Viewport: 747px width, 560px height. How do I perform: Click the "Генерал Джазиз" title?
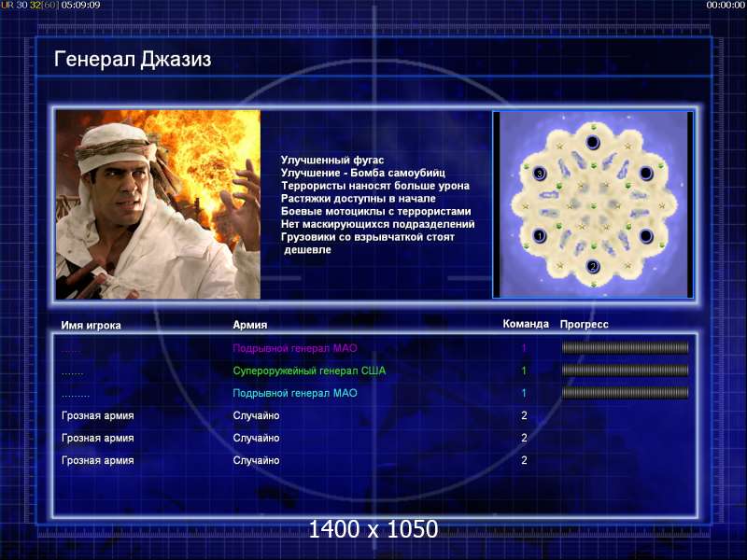[x=133, y=60]
